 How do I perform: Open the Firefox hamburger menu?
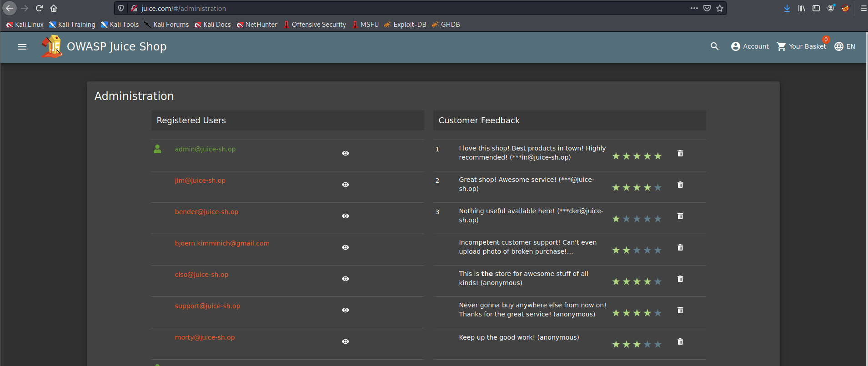coord(863,8)
